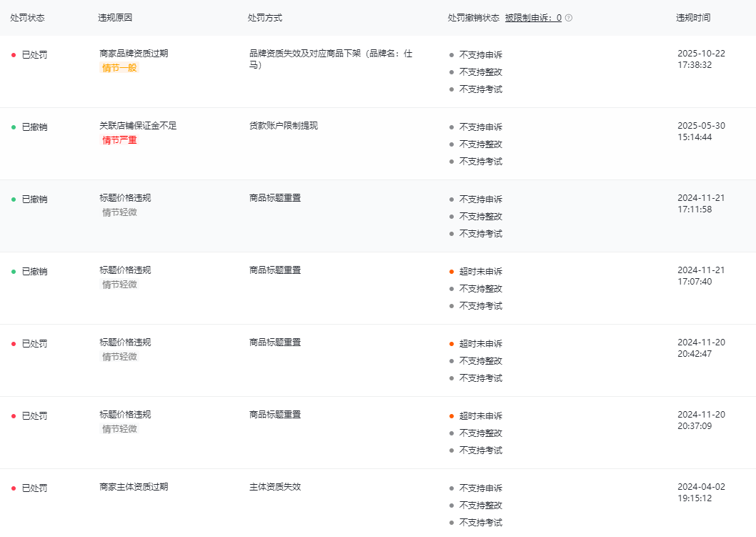Click the red 情节严重 severity tag
Screen dimensions: 756x537
119,140
